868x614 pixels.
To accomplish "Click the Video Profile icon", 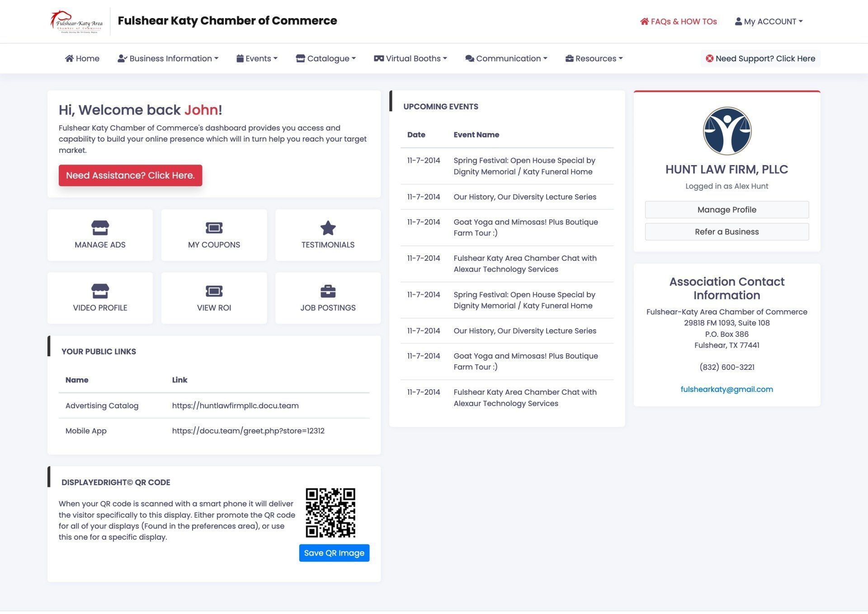I will [x=99, y=291].
